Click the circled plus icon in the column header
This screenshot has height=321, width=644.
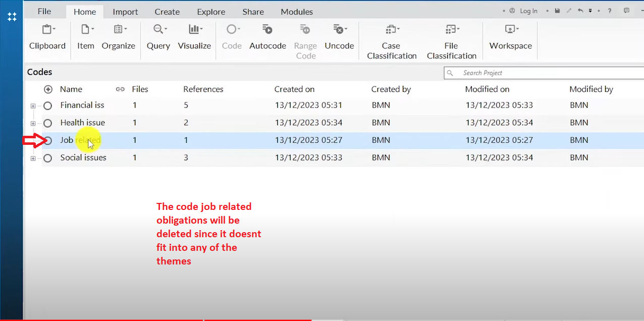tap(48, 89)
